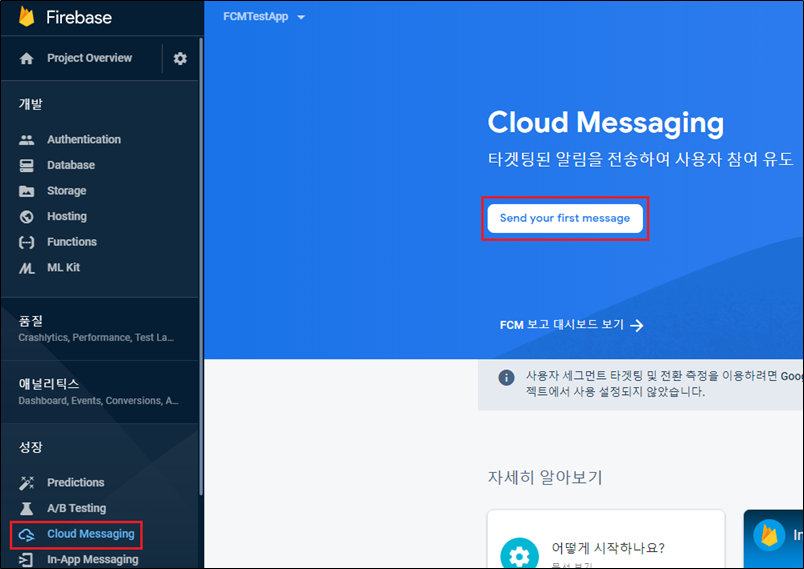The image size is (804, 569).
Task: Open A/B Testing
Action: click(x=77, y=508)
